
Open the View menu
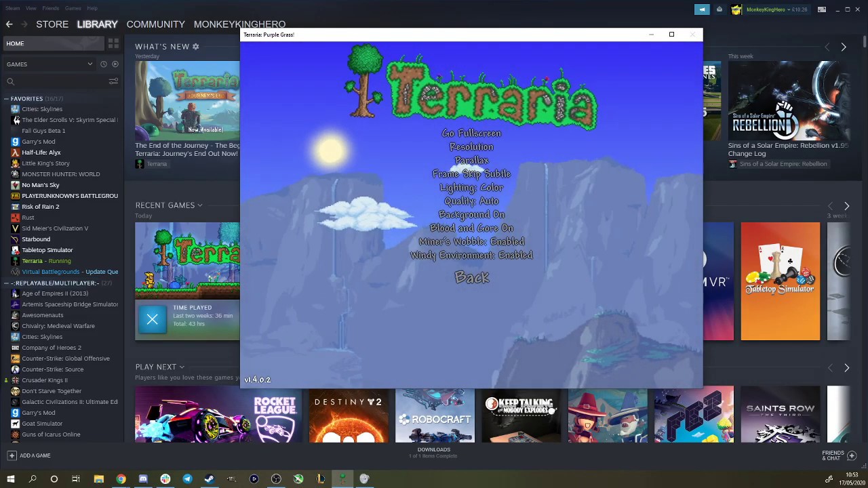[x=31, y=8]
